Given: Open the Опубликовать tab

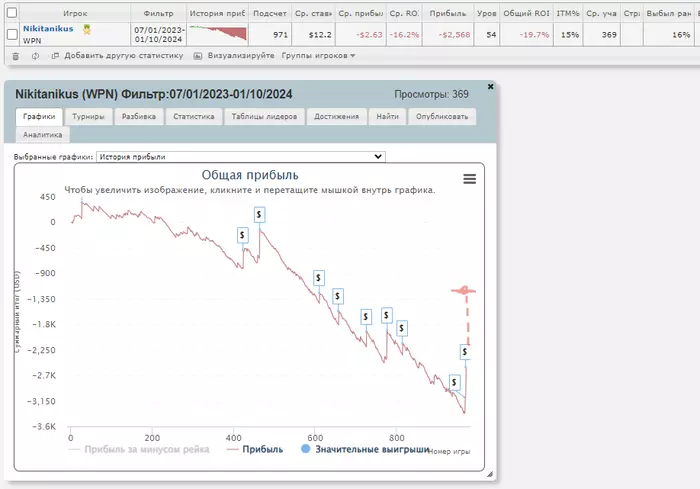Looking at the screenshot, I should point(442,117).
